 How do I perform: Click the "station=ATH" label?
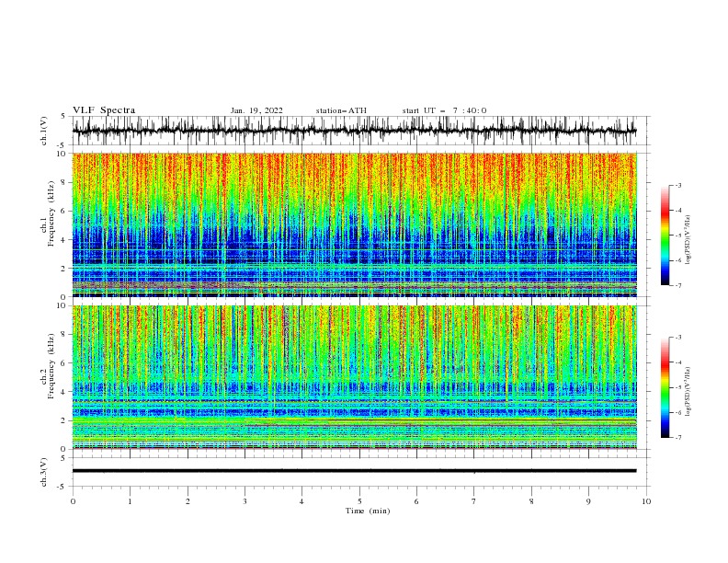341,110
